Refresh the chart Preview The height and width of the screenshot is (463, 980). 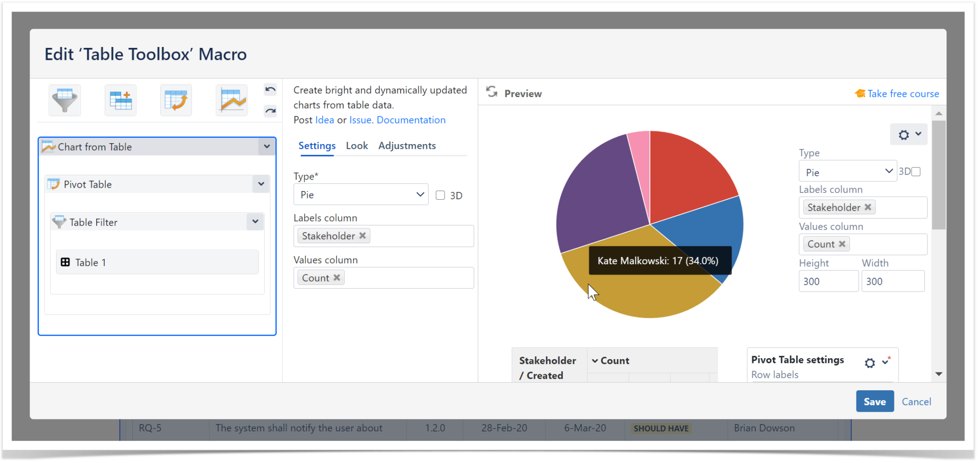pos(492,92)
